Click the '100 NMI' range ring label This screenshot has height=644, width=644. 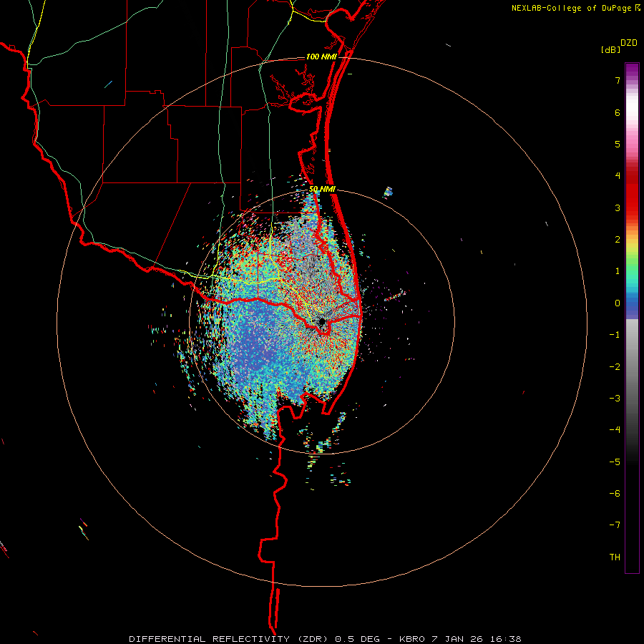pyautogui.click(x=321, y=57)
